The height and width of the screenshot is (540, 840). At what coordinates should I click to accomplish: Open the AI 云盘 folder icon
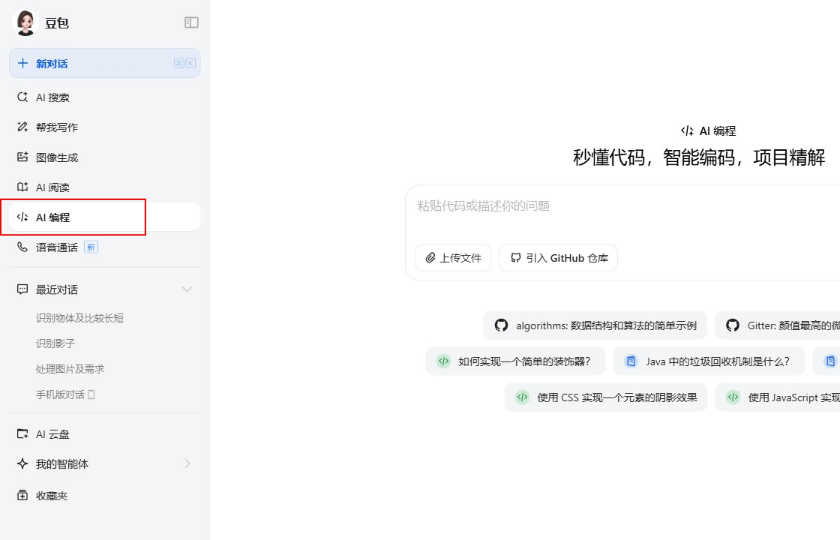(x=23, y=434)
